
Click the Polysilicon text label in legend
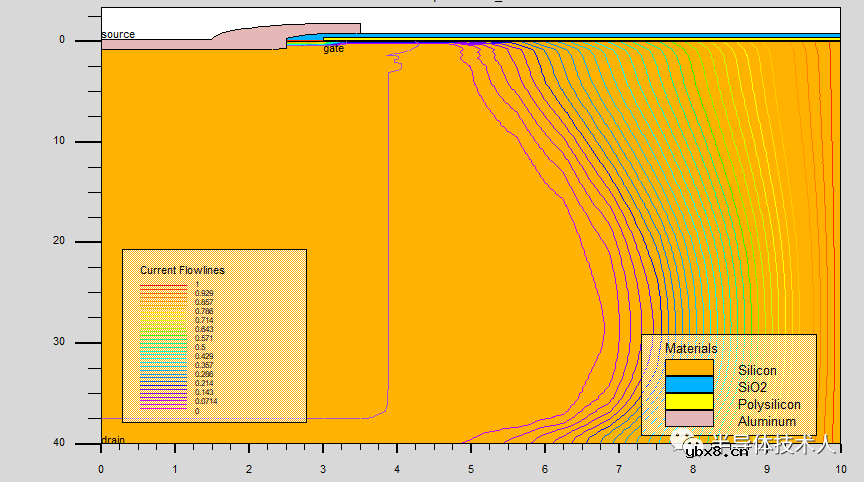click(769, 405)
